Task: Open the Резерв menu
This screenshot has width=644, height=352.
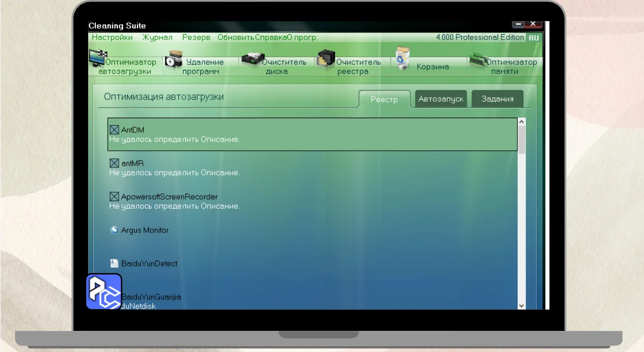Action: (196, 37)
